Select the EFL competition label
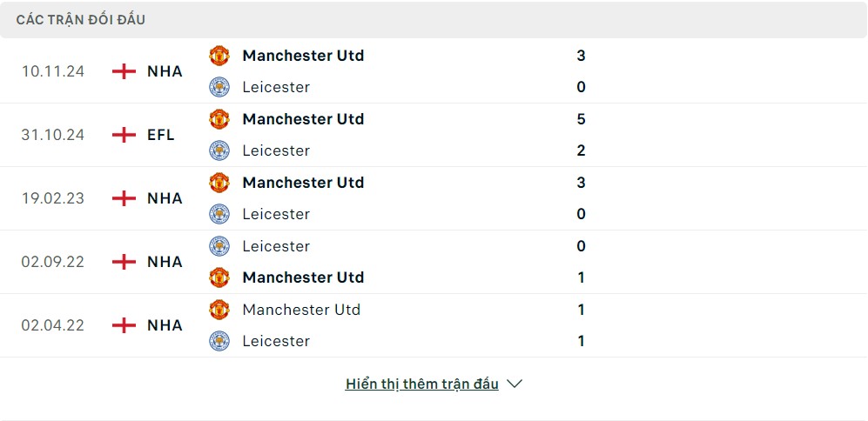The height and width of the screenshot is (421, 868). click(x=161, y=135)
